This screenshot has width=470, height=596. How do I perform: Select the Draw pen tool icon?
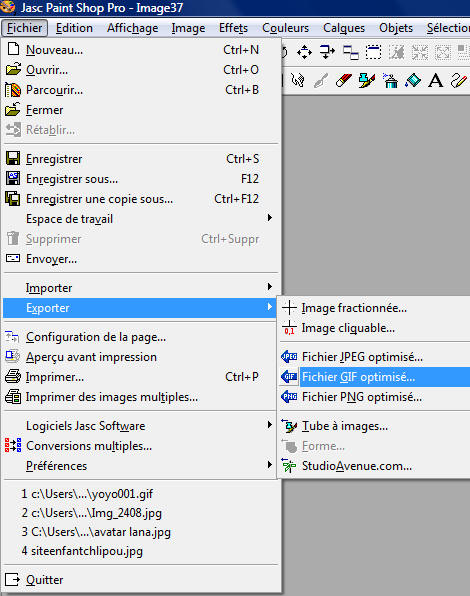pos(459,81)
